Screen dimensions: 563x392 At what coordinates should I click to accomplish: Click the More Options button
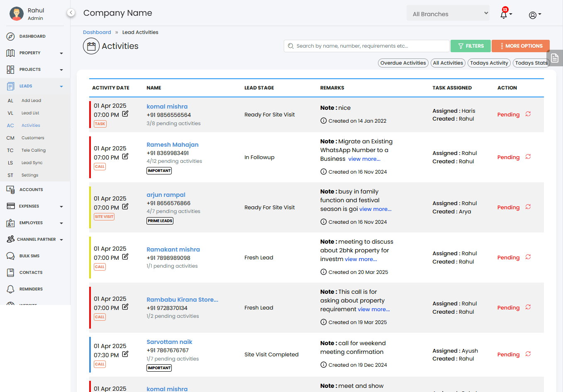click(x=521, y=46)
